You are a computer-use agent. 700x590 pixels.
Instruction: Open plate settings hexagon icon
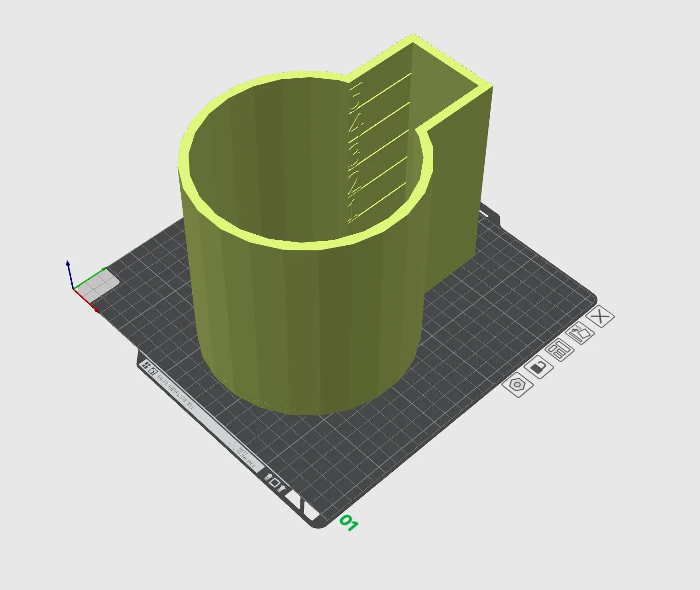coord(518,385)
